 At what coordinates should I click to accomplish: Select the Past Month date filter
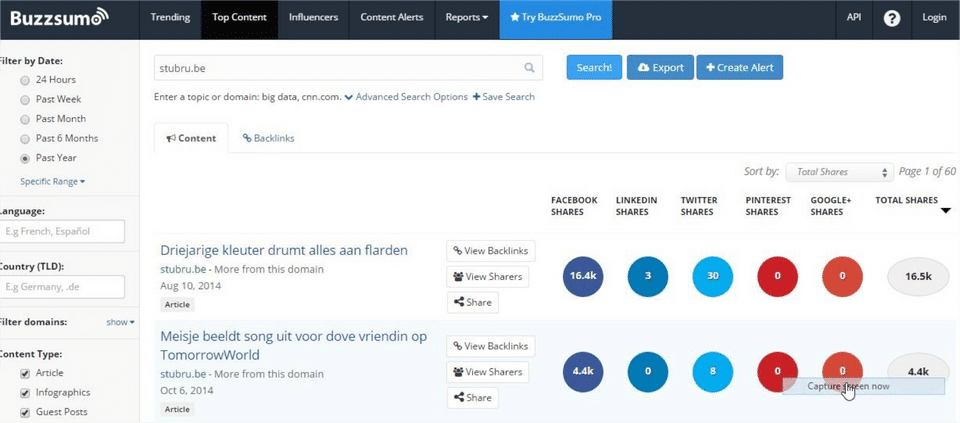25,119
